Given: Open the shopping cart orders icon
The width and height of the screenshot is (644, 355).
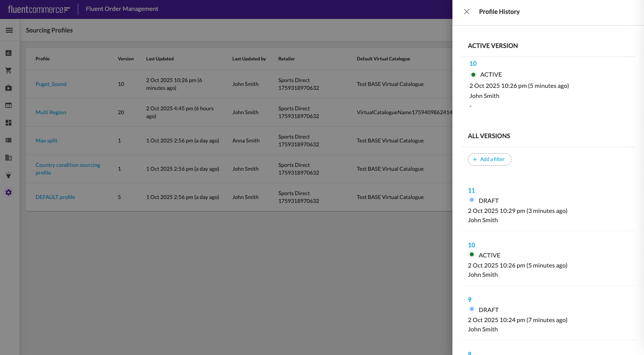Looking at the screenshot, I should 9,70.
